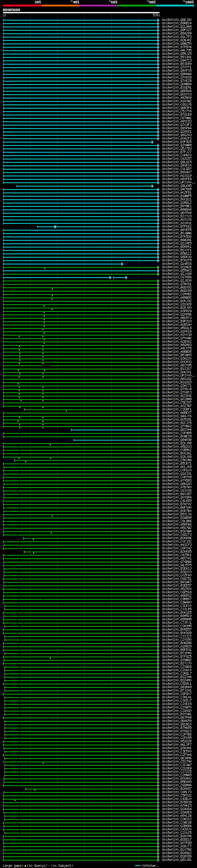Click the alignment bar for UniRef100_Q8LKH5
This screenshot has width=197, height=868.
(85, 186)
